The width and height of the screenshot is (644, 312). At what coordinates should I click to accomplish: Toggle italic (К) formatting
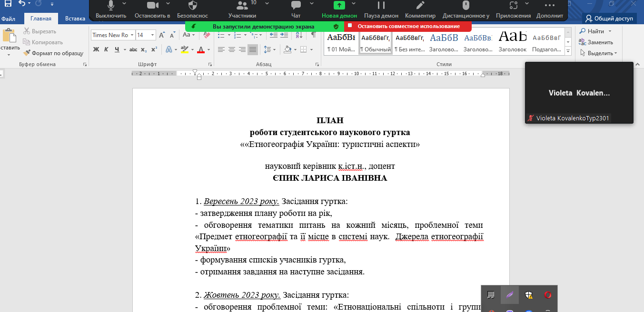coord(106,49)
